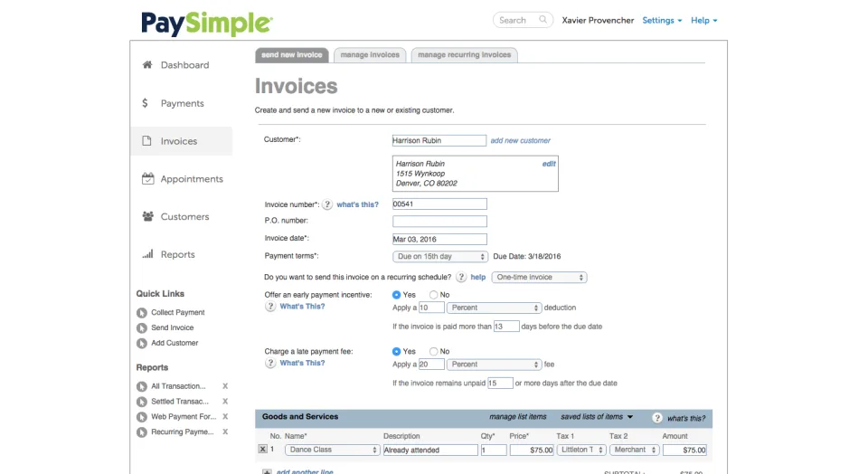The width and height of the screenshot is (868, 474).
Task: Click Collect Payment quick link
Action: pos(178,312)
